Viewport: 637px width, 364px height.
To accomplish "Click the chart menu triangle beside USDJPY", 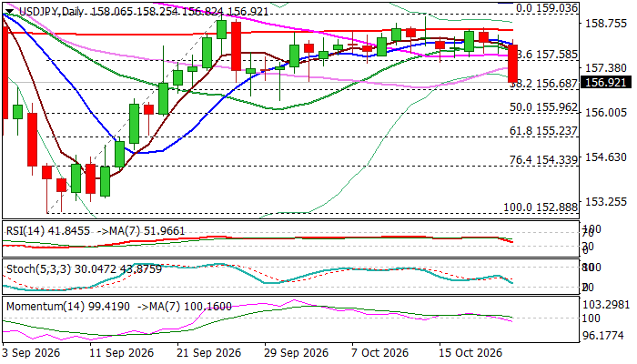I will [x=9, y=12].
